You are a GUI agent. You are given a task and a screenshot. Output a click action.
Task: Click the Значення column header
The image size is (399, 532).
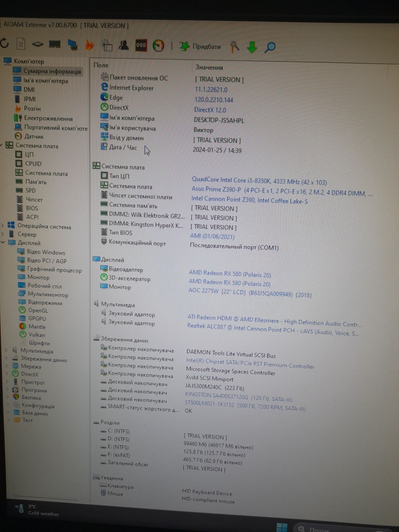209,68
